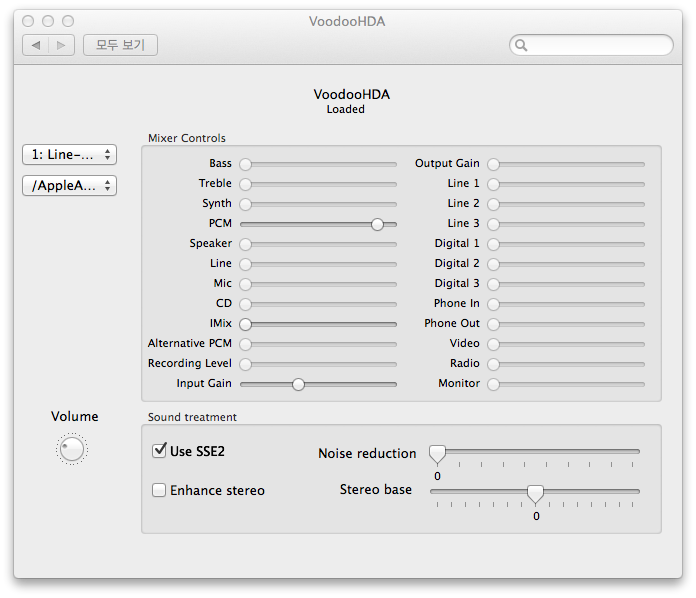Open the 1: Line-... device dropdown
Screen dimensions: 696x598
click(69, 154)
